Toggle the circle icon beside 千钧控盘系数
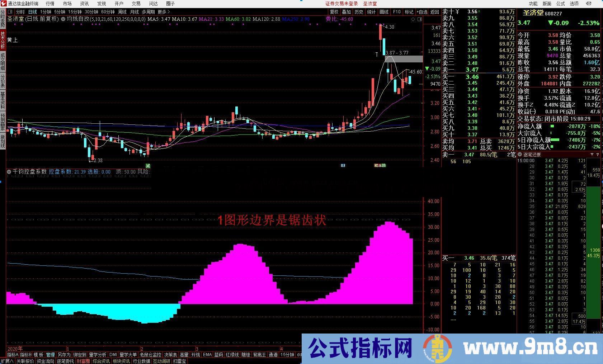The height and width of the screenshot is (364, 603). tap(9, 172)
